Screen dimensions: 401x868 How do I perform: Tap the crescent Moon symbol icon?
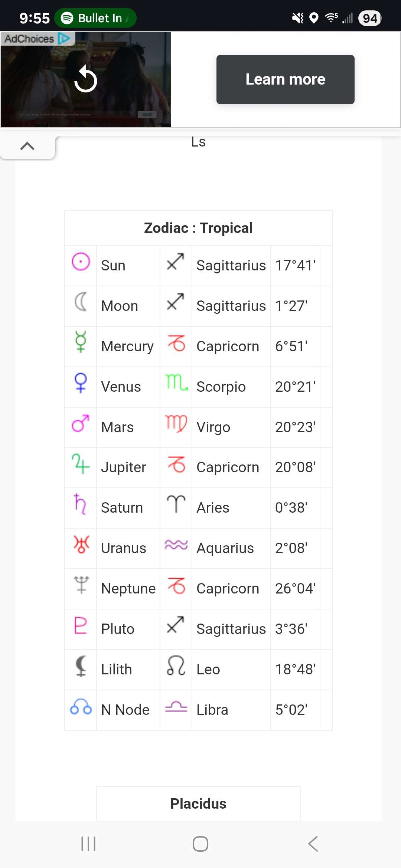point(81,302)
